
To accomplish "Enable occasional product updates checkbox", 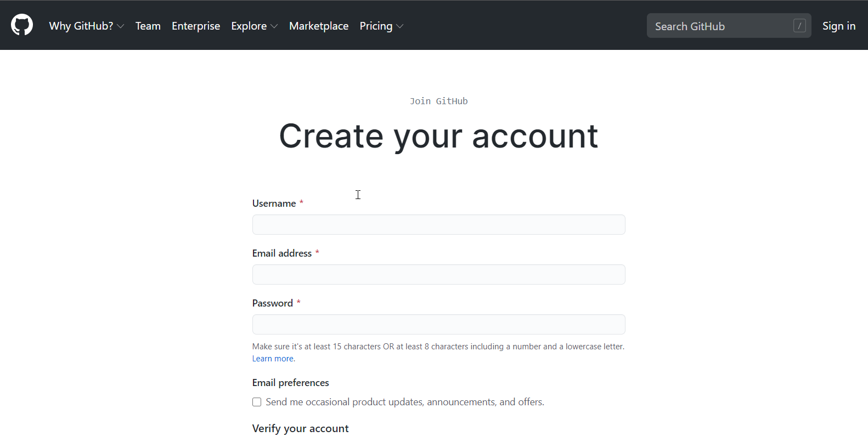I will [257, 402].
